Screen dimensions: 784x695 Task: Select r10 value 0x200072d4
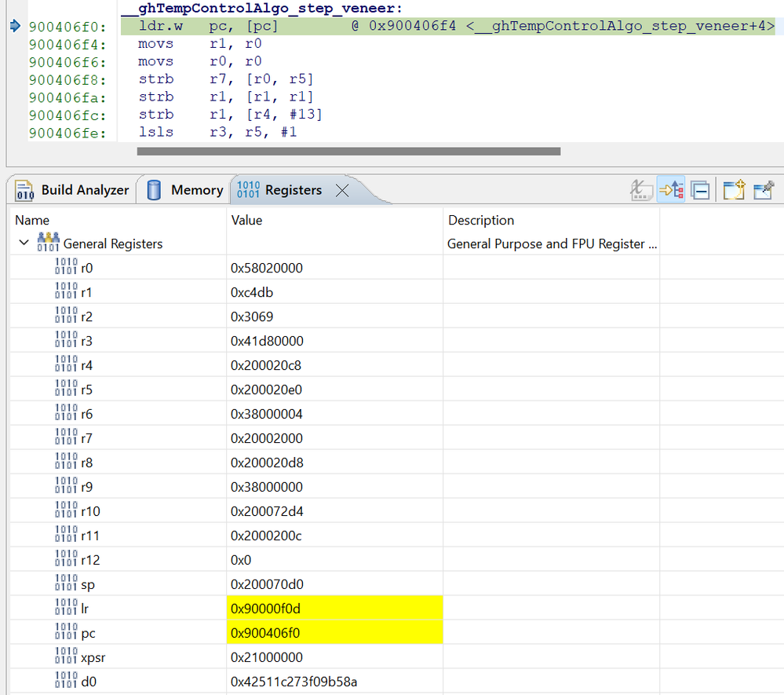[267, 511]
